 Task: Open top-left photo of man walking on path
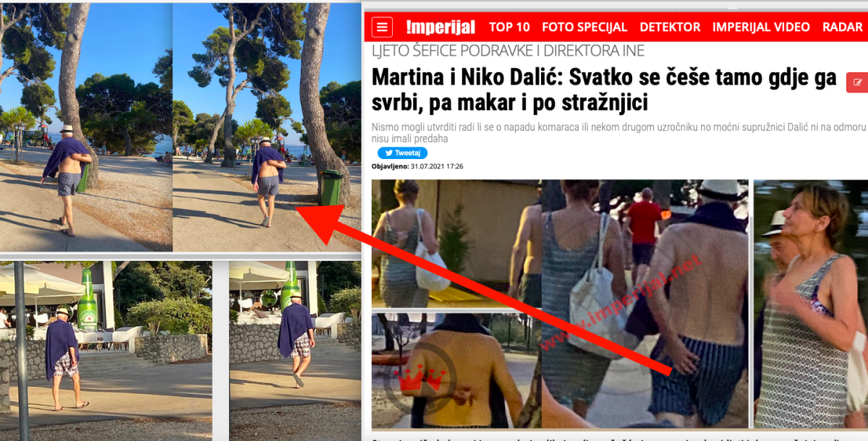[x=86, y=127]
